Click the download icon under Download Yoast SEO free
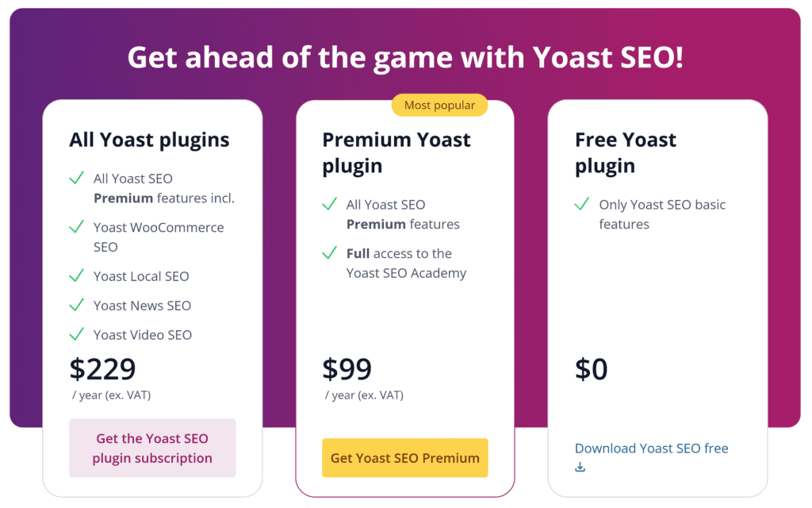 point(580,466)
